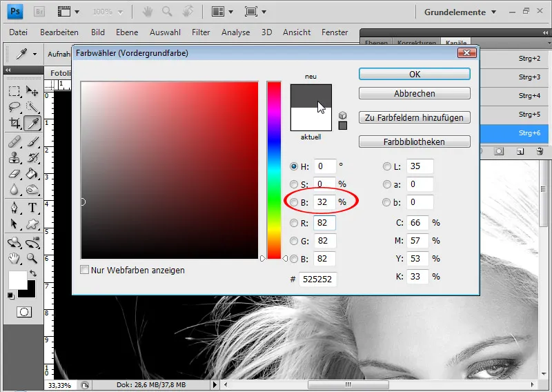Viewport: 552px width, 392px height.
Task: Open Farbbibliotheken color libraries
Action: pyautogui.click(x=415, y=141)
